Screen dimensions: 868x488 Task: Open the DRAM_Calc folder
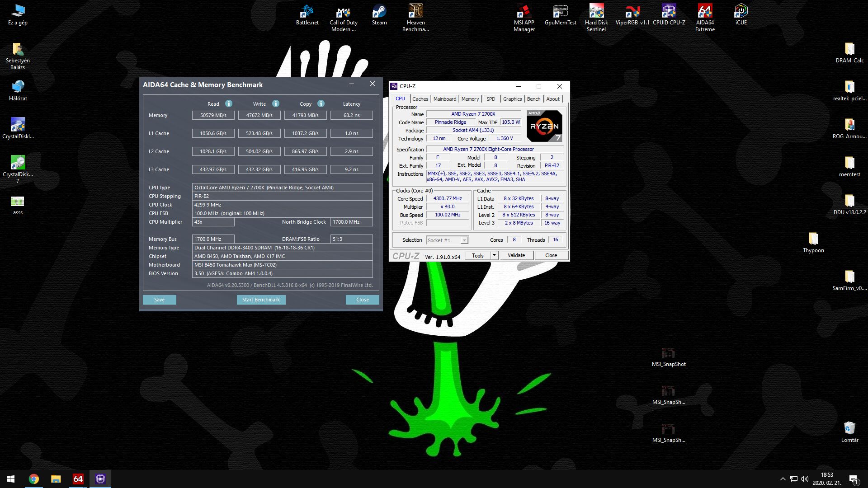pos(849,52)
